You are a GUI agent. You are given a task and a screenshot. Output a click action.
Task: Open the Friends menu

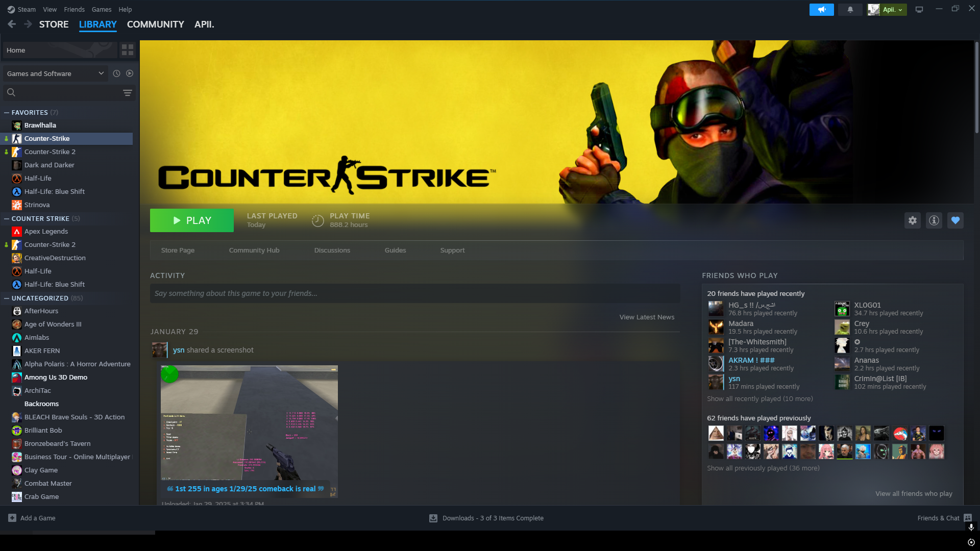[74, 10]
